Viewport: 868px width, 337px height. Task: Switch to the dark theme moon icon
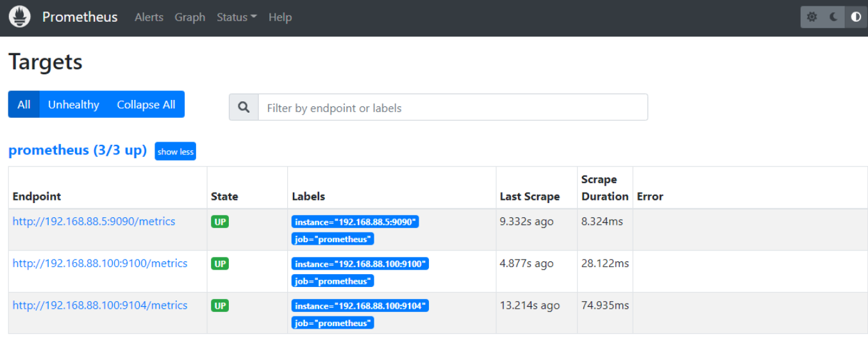tap(833, 17)
